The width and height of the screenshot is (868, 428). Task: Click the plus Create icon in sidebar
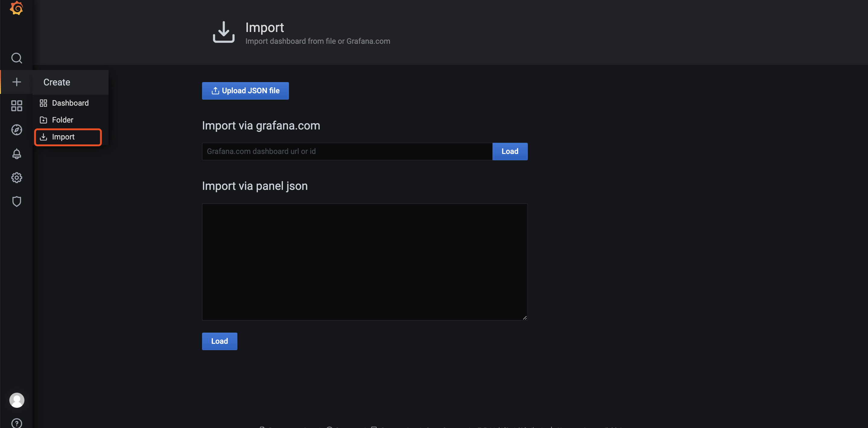tap(17, 82)
